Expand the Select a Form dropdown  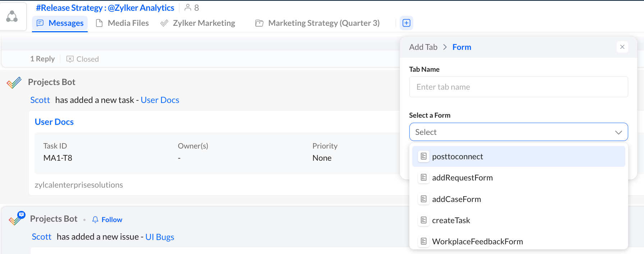point(519,132)
